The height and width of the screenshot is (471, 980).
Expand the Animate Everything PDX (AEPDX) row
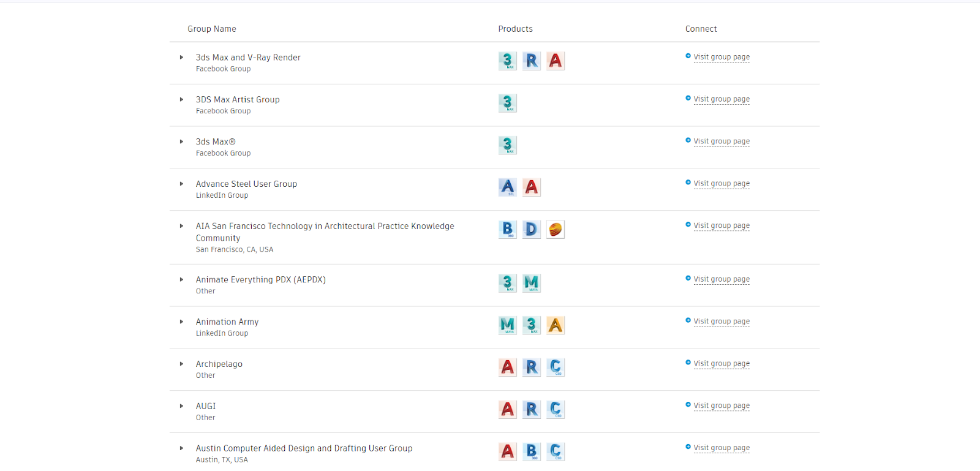pyautogui.click(x=181, y=280)
